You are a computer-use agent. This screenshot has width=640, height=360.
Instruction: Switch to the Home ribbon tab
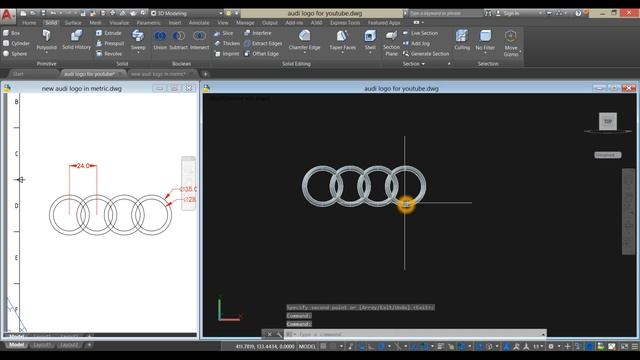coord(29,23)
